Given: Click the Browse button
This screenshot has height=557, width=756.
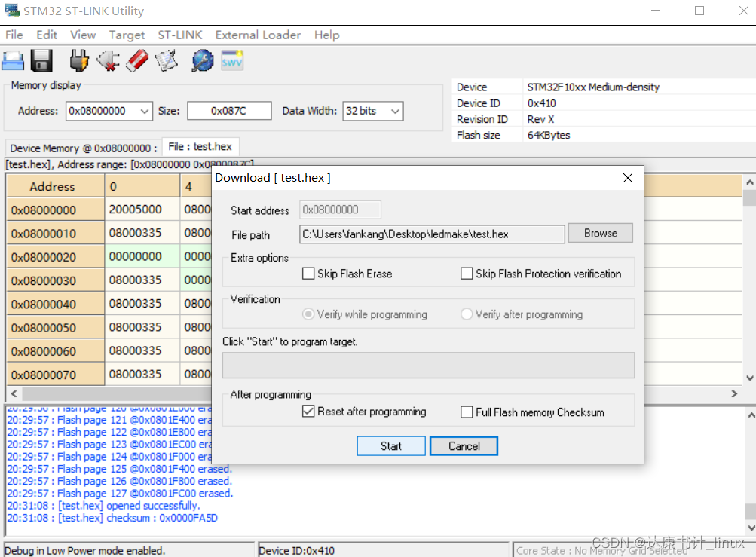Looking at the screenshot, I should click(600, 233).
